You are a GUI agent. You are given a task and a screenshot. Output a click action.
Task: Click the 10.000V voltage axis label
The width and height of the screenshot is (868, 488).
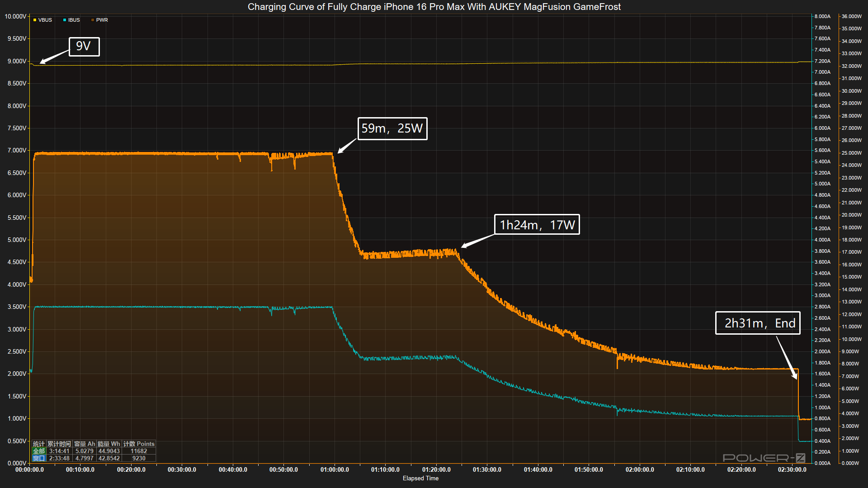[15, 16]
